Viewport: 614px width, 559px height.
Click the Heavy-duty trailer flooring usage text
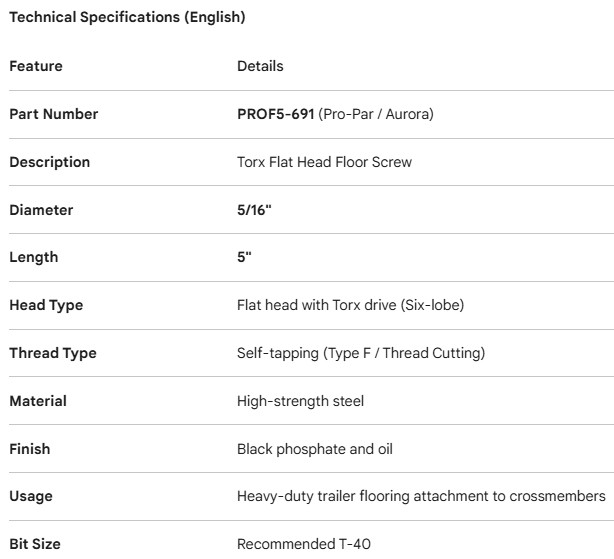click(x=421, y=496)
